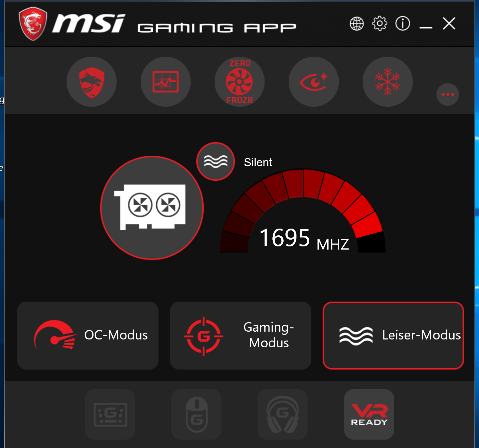Toggle the VR Ready button
The height and width of the screenshot is (448, 479).
click(369, 414)
